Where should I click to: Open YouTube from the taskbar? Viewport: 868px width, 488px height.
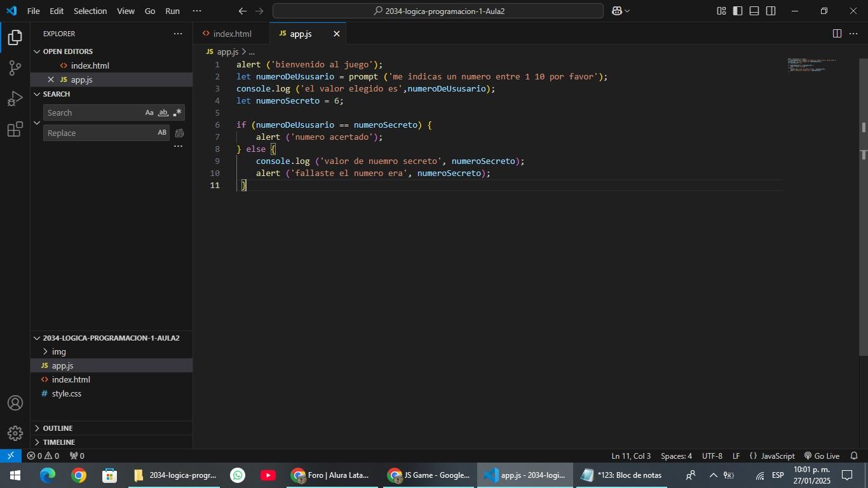tap(268, 475)
